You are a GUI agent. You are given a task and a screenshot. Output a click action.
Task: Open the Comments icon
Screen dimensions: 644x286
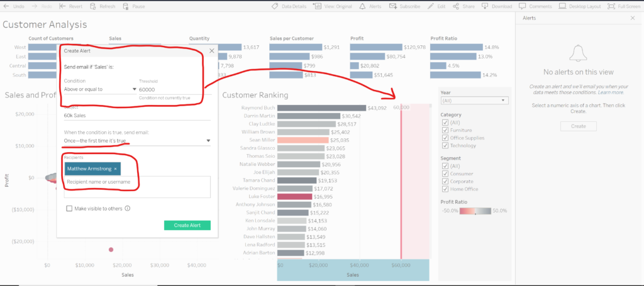click(x=523, y=6)
